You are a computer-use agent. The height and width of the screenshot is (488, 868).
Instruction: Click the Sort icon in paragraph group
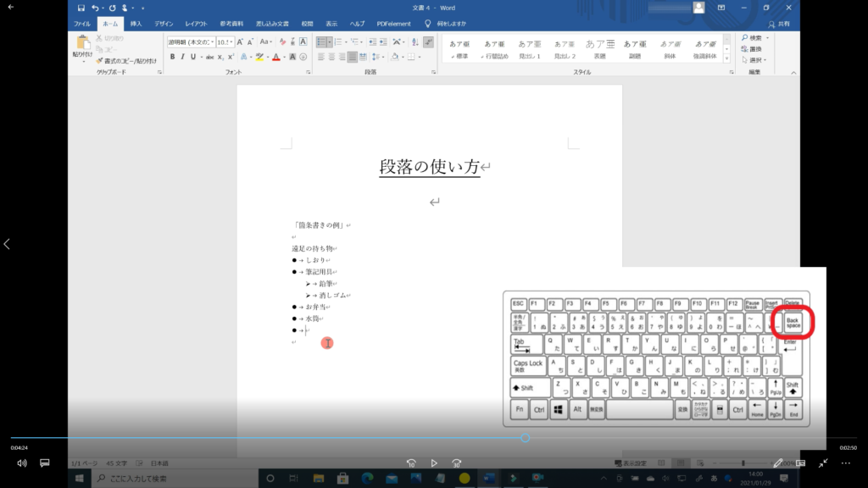click(x=414, y=42)
